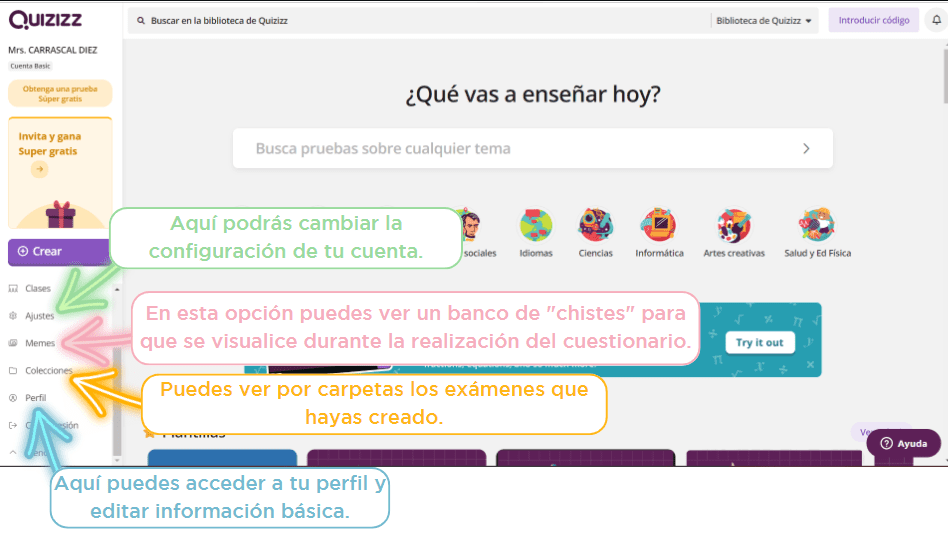Open the Salud y Ed Física subject icon

click(x=817, y=225)
